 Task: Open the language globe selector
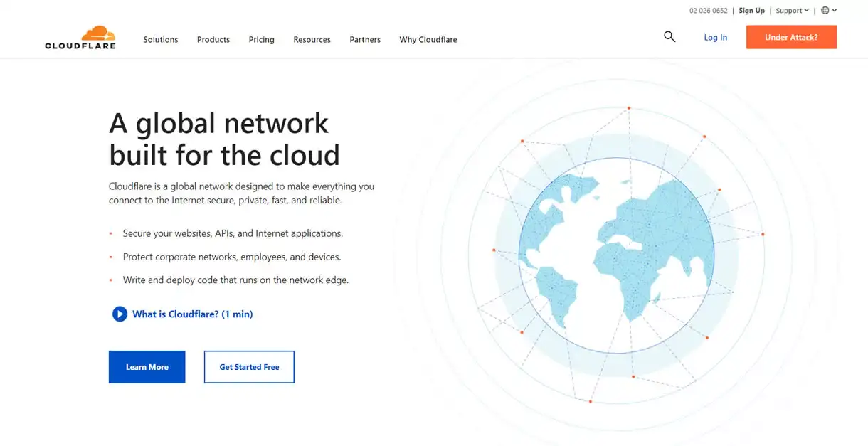826,10
